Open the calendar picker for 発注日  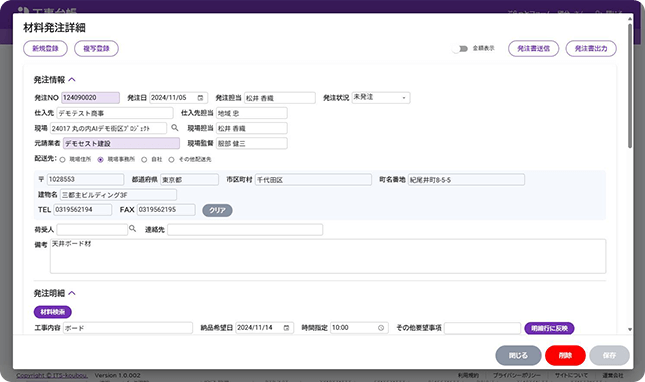coord(200,98)
